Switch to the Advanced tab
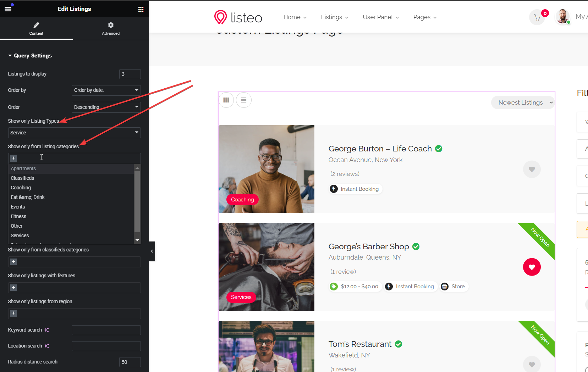 [111, 28]
